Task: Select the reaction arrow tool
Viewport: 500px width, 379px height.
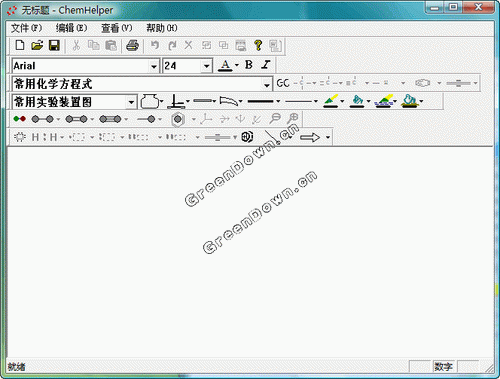Action: [310, 137]
